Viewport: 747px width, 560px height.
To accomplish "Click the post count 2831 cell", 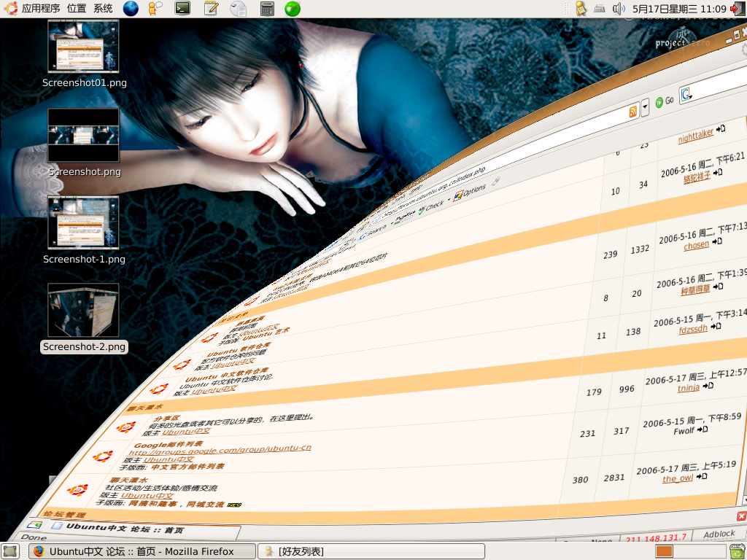I will [x=614, y=478].
